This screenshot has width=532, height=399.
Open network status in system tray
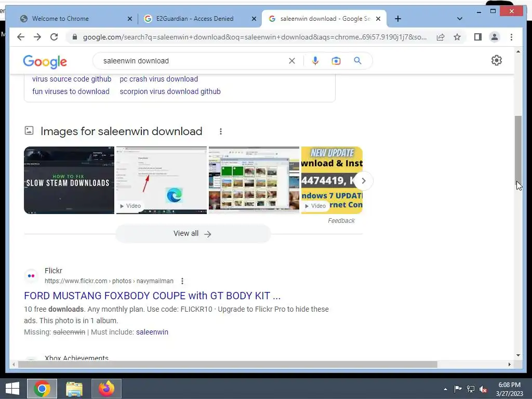pyautogui.click(x=471, y=389)
